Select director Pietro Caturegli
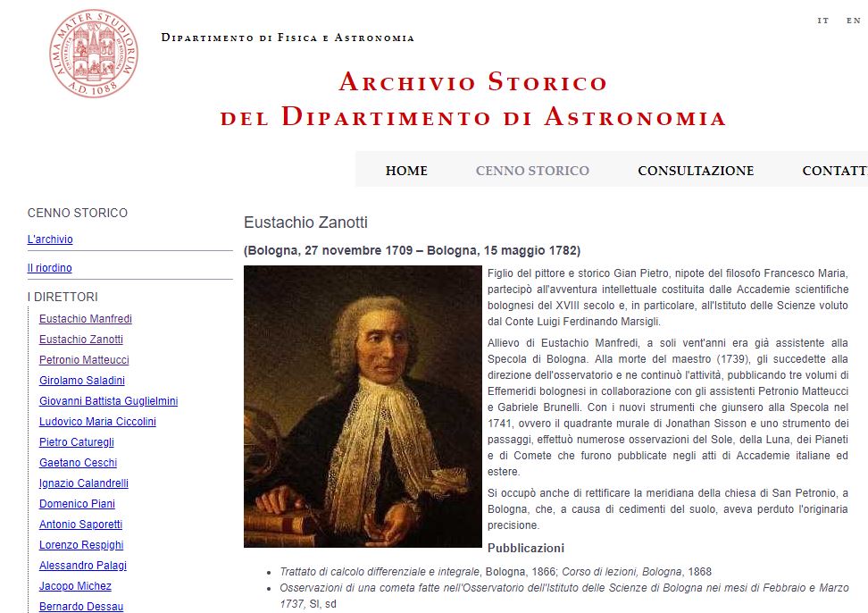 click(77, 442)
